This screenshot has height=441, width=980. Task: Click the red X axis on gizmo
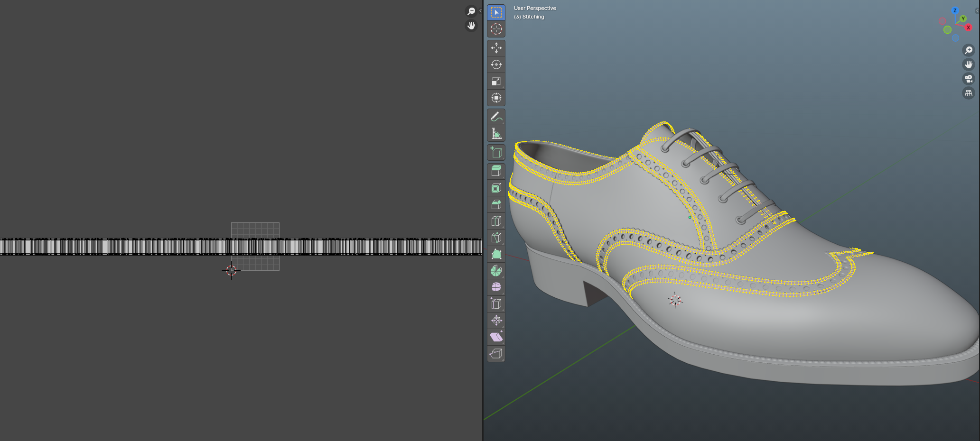click(x=968, y=28)
